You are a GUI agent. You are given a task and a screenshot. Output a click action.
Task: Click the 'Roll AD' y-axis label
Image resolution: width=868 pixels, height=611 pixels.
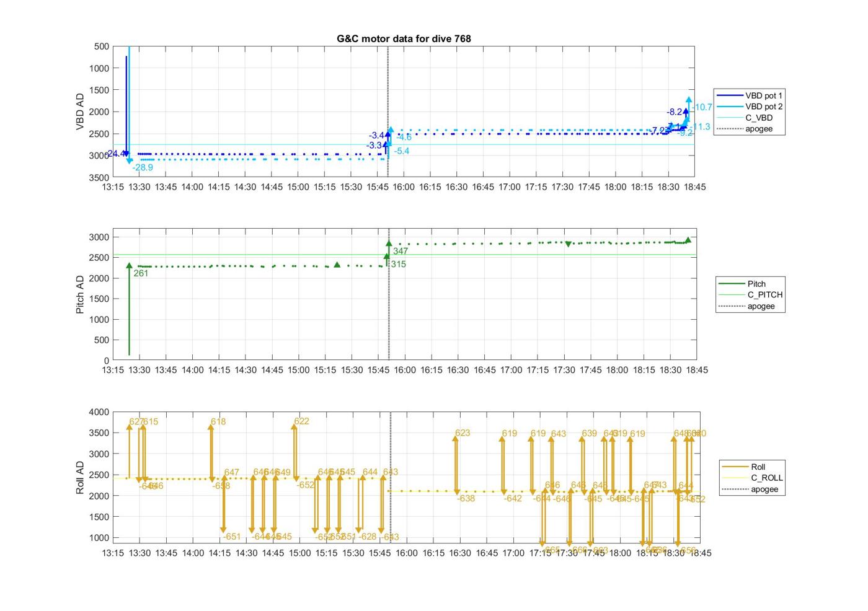pos(79,477)
